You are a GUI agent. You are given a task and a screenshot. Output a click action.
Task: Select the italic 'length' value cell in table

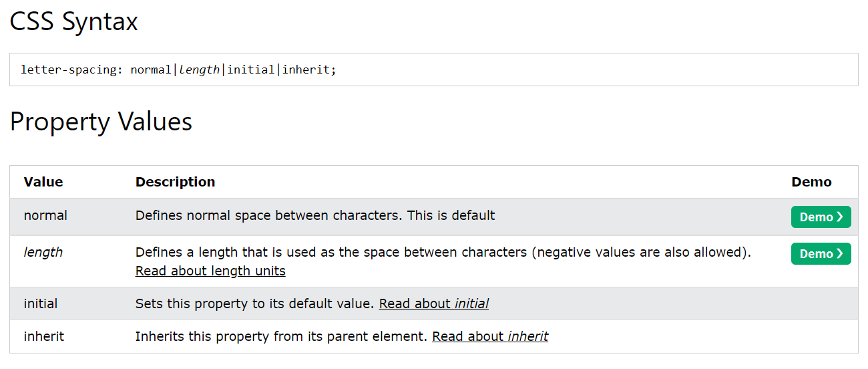coord(43,252)
